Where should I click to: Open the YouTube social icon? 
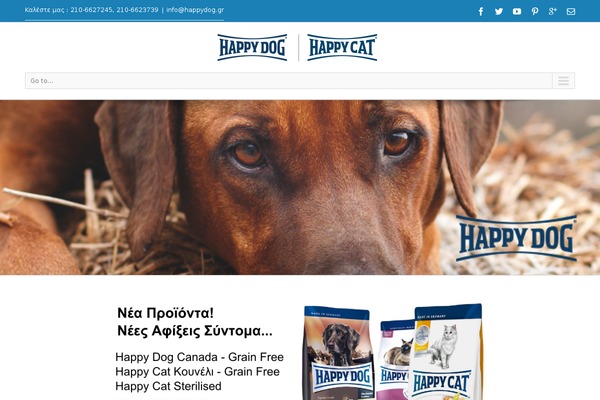tap(517, 11)
